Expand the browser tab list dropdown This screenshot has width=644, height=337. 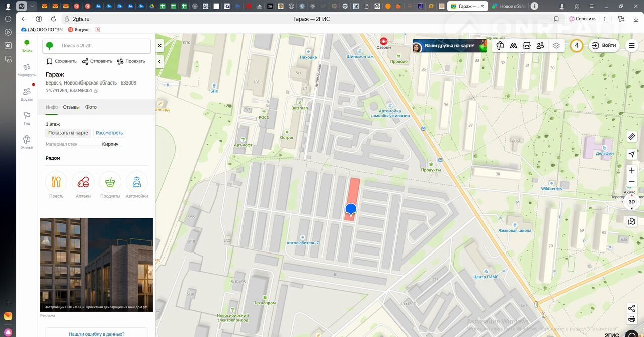(x=33, y=6)
